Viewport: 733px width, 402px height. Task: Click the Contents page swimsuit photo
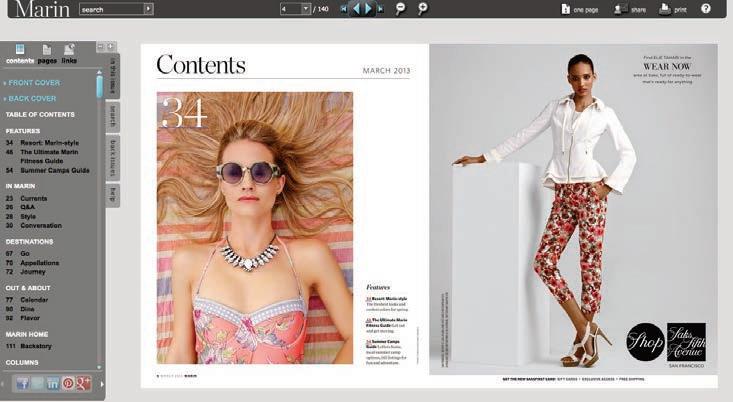click(255, 228)
